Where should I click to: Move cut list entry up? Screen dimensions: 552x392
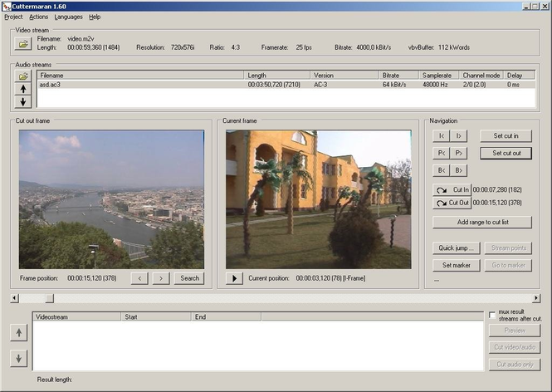click(x=20, y=332)
